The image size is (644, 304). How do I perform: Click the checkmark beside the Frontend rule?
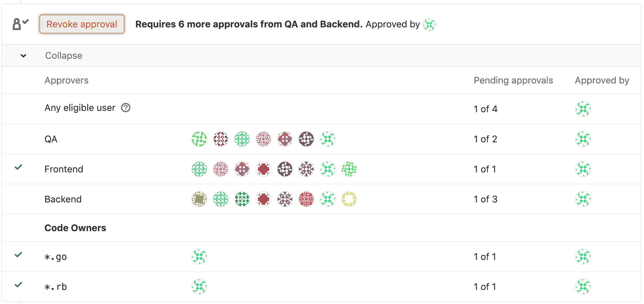pyautogui.click(x=19, y=167)
